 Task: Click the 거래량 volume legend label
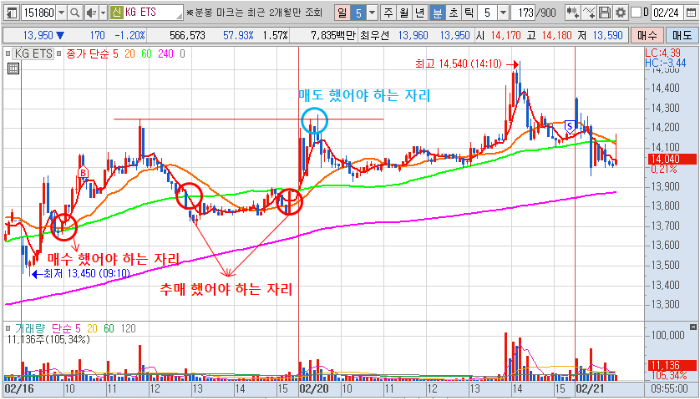tap(31, 329)
